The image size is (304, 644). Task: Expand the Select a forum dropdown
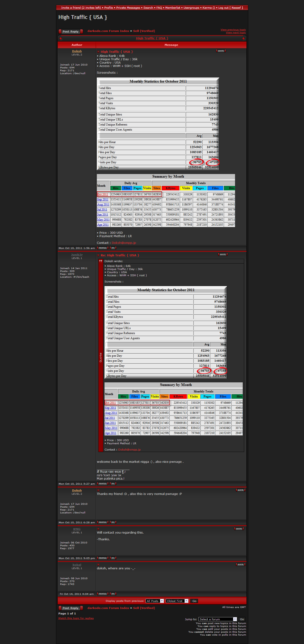[217, 619]
